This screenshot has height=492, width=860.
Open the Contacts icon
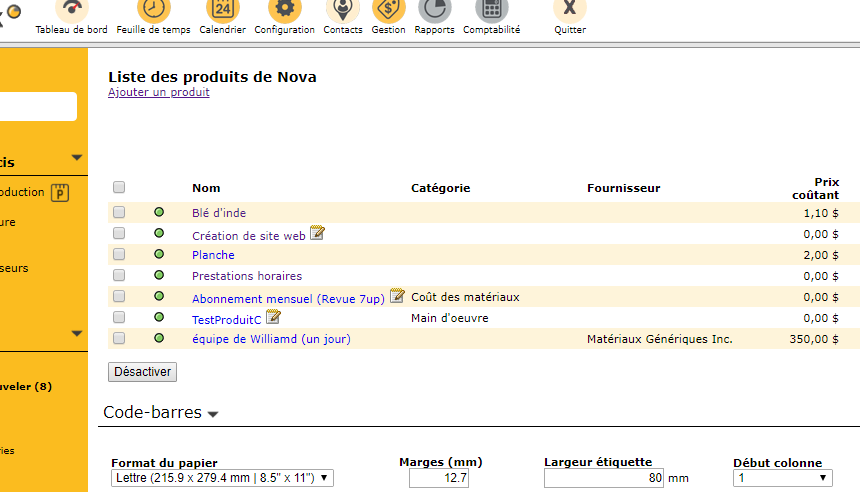(x=343, y=10)
